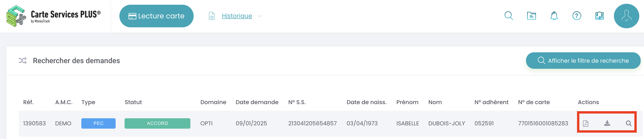The height and width of the screenshot is (139, 644).
Task: Click the Lecture carte button
Action: coord(156,16)
